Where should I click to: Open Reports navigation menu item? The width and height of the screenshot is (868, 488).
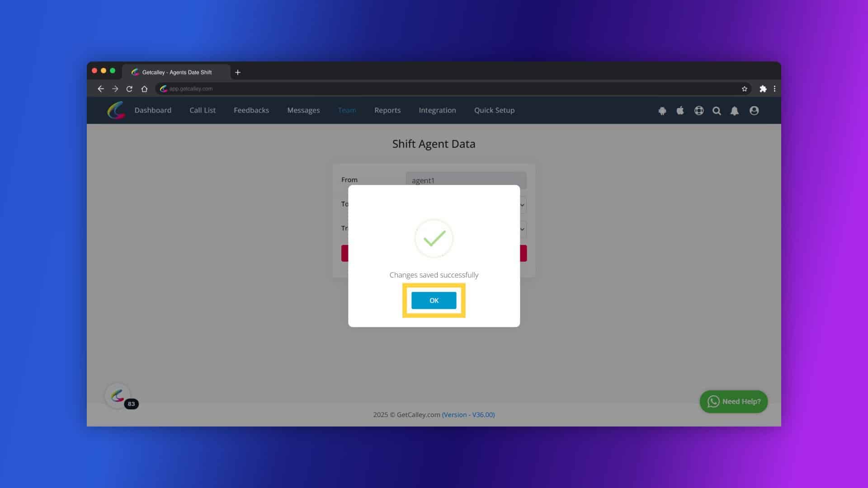tap(387, 110)
